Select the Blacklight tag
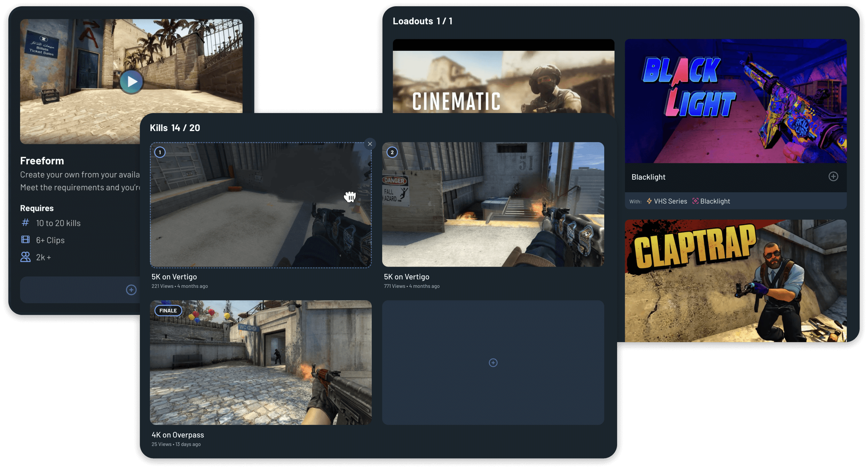This screenshot has width=868, height=469. (715, 201)
